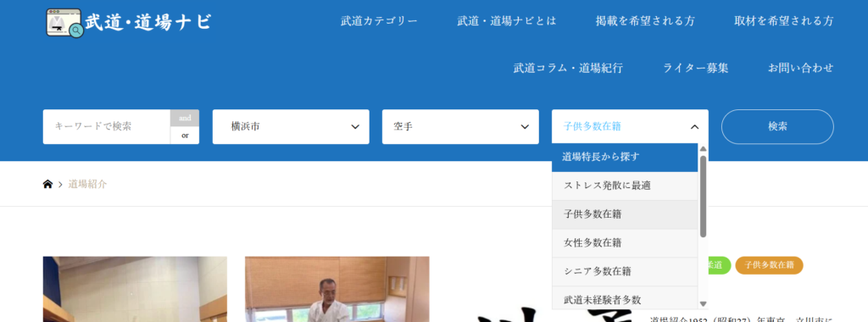The width and height of the screenshot is (868, 322).
Task: Open 武道カテゴリー navigation link
Action: (x=379, y=21)
